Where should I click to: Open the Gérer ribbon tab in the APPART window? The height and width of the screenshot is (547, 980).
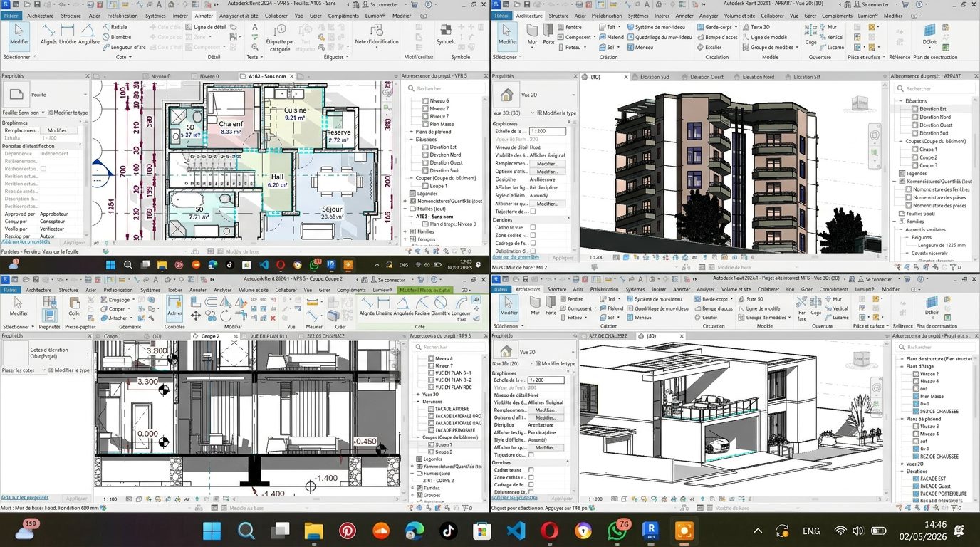[x=811, y=15]
